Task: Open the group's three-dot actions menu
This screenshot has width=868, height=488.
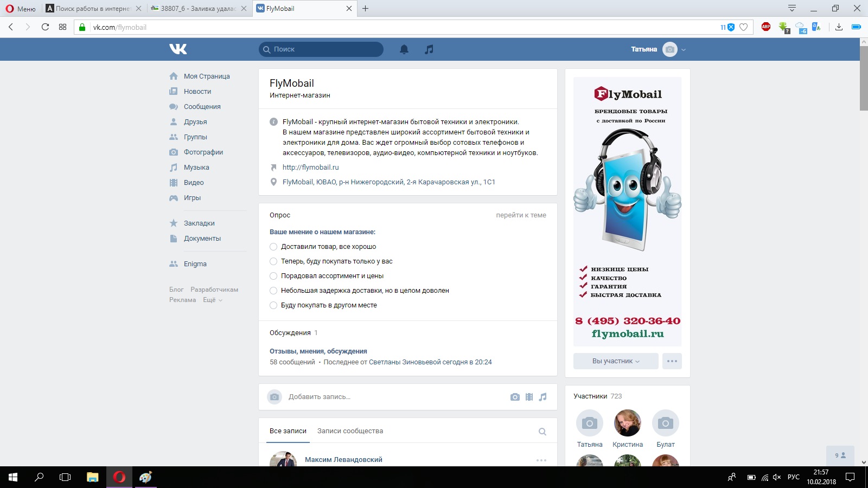Action: [x=672, y=361]
